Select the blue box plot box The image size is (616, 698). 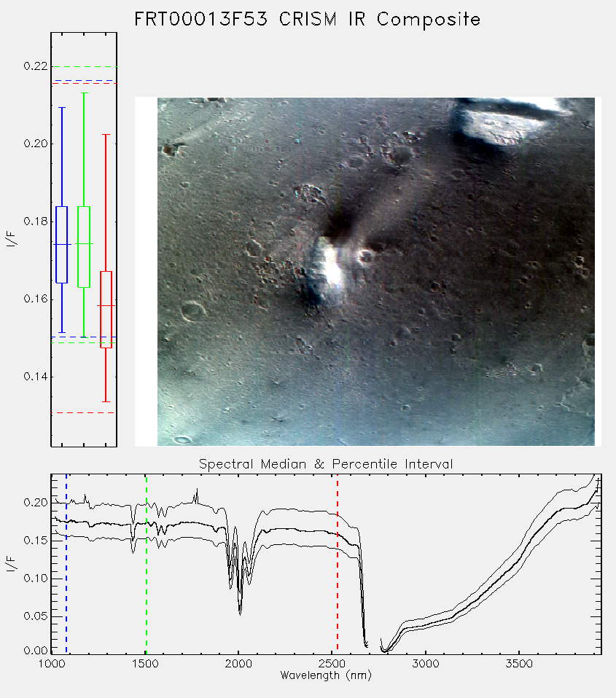[x=61, y=244]
